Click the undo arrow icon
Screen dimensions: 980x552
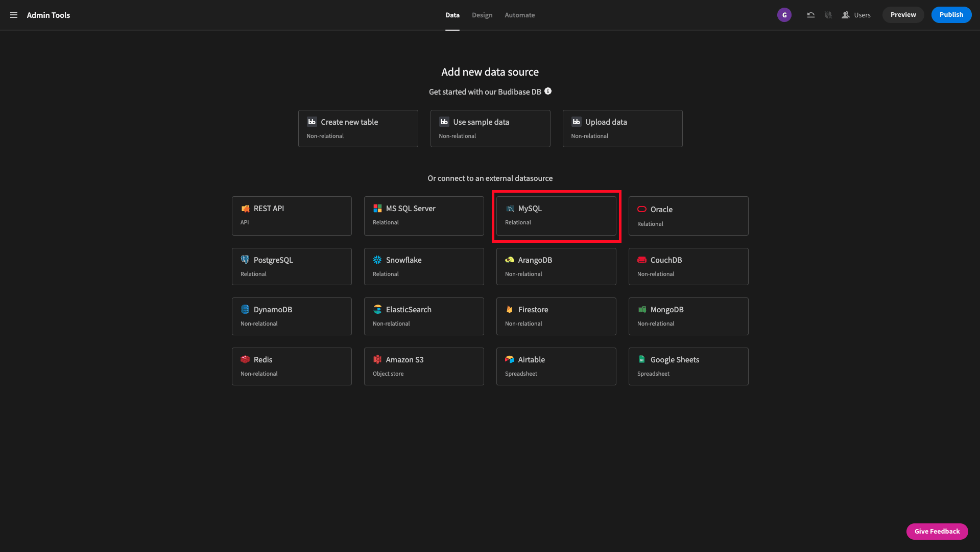coord(810,15)
